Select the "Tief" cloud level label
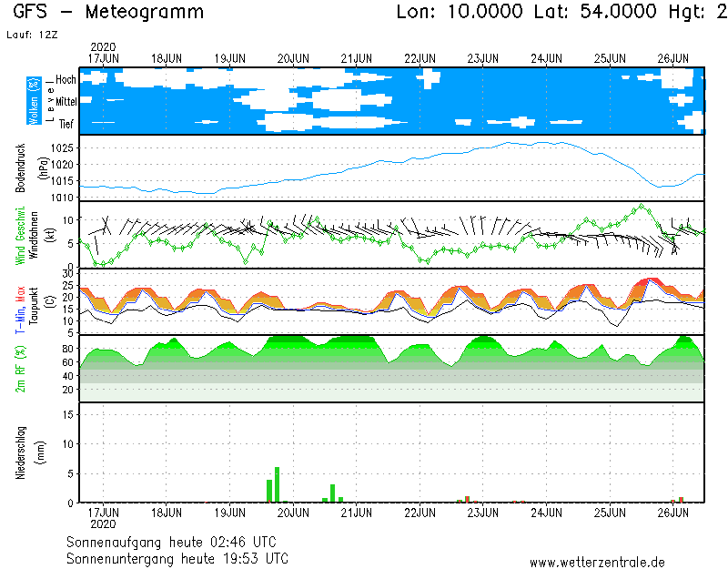 pyautogui.click(x=66, y=124)
